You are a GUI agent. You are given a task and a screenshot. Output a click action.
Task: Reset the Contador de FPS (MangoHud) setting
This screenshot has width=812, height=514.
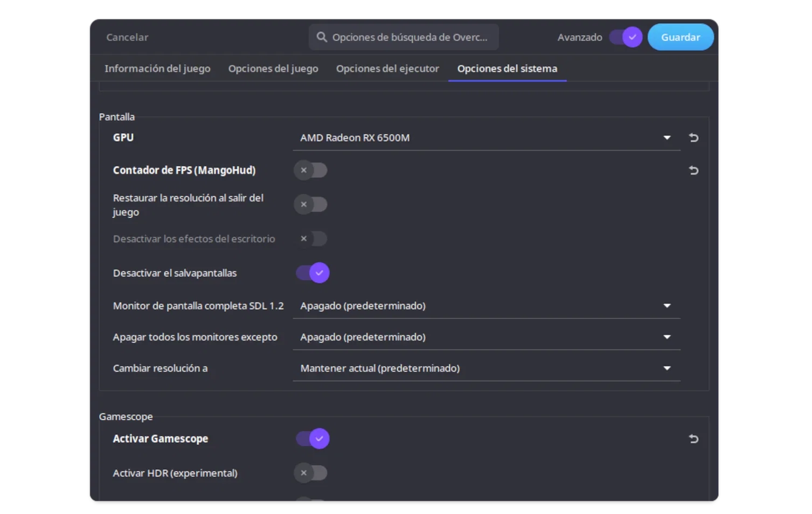click(x=693, y=171)
